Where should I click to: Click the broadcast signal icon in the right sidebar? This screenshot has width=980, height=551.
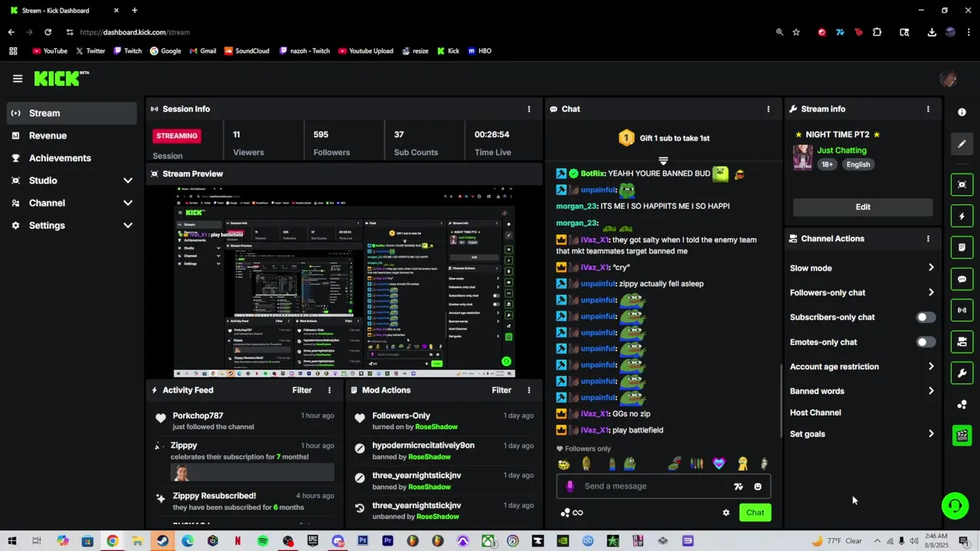pos(962,310)
